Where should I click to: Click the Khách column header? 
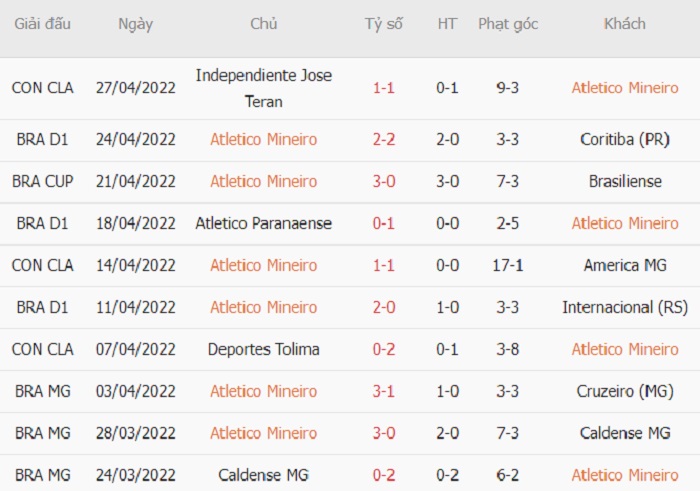(625, 24)
